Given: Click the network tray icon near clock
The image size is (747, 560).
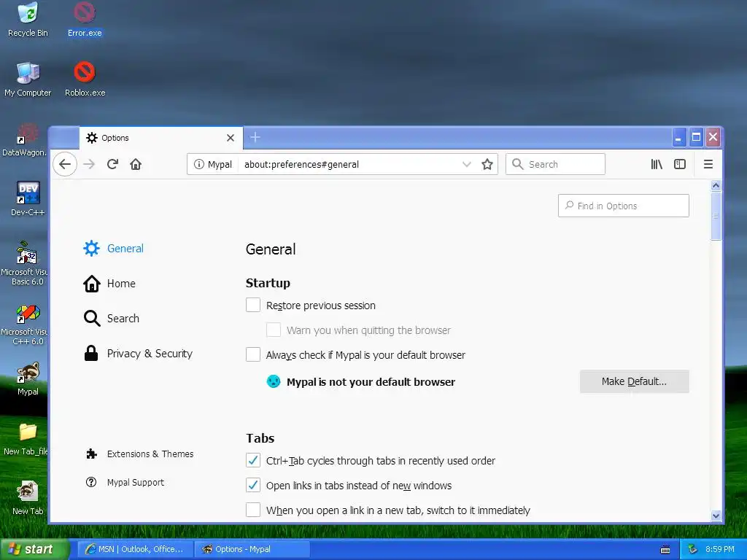Looking at the screenshot, I should pyautogui.click(x=692, y=549).
